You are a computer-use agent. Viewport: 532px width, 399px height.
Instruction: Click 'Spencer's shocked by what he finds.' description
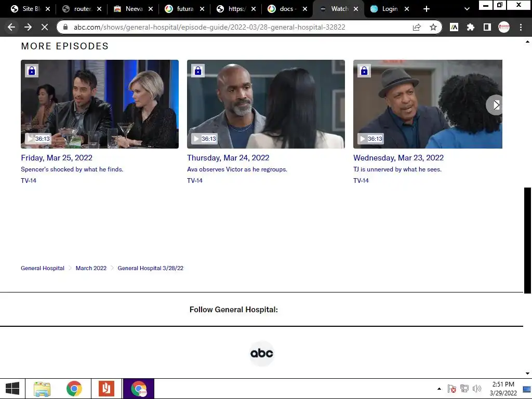72,169
